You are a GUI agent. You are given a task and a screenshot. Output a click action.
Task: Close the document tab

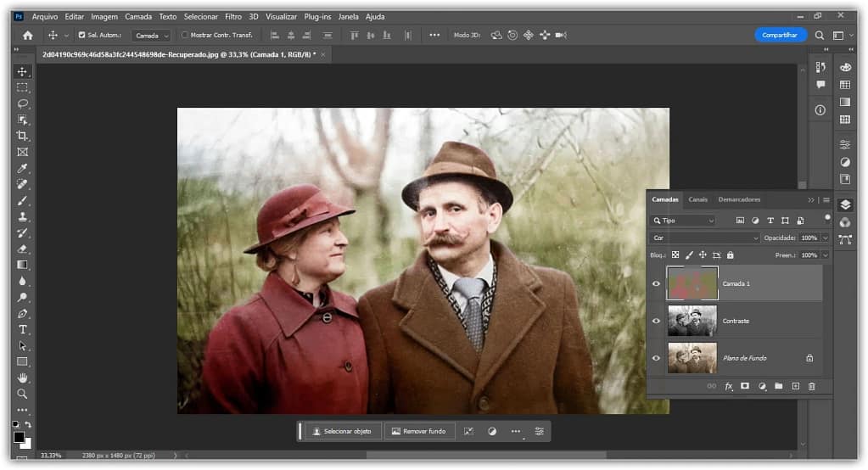pos(322,55)
